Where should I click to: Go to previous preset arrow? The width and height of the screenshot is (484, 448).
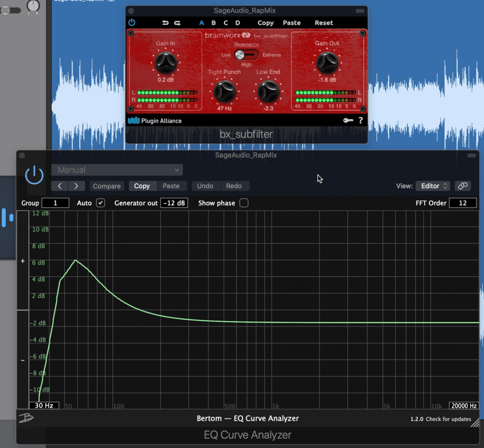pos(60,186)
